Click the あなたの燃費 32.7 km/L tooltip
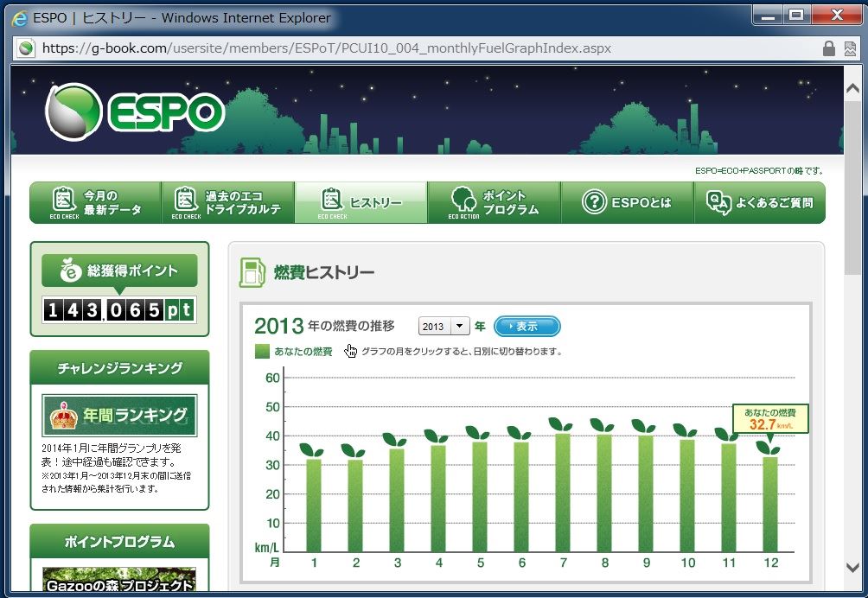The height and width of the screenshot is (598, 868). click(x=770, y=419)
